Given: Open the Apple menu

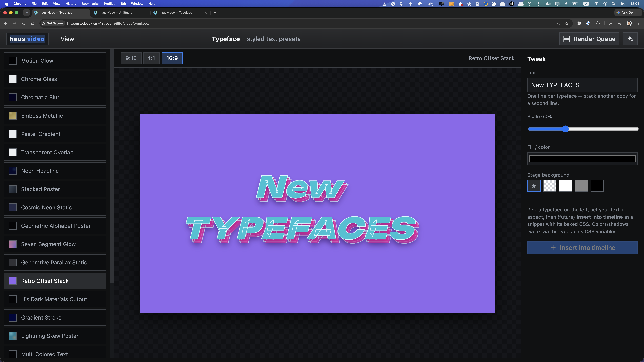Looking at the screenshot, I should 7,4.
